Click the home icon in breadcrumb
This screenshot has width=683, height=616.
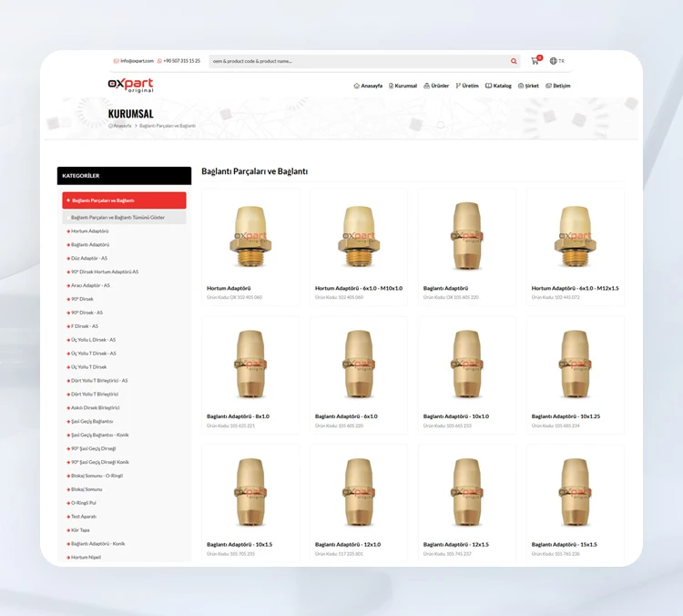coord(110,126)
